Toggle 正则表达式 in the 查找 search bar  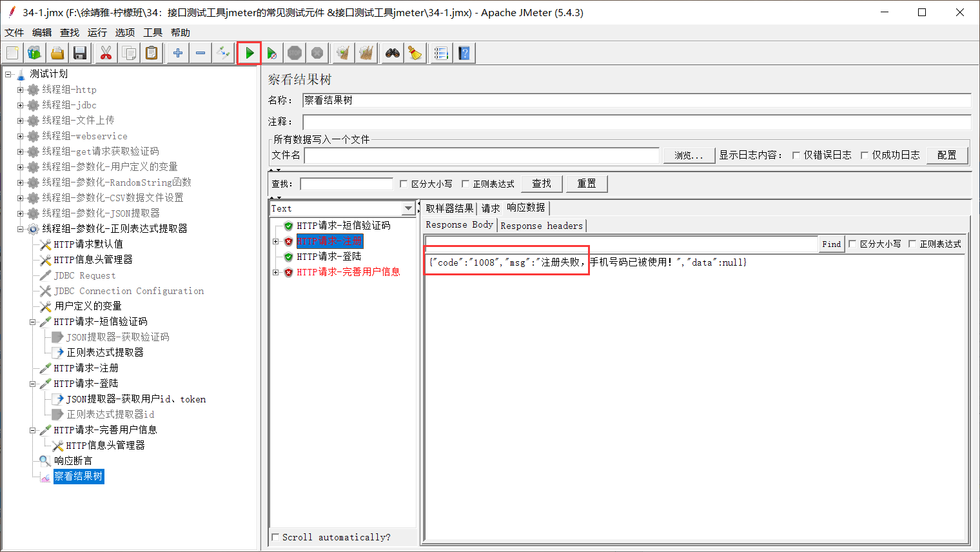click(x=465, y=184)
